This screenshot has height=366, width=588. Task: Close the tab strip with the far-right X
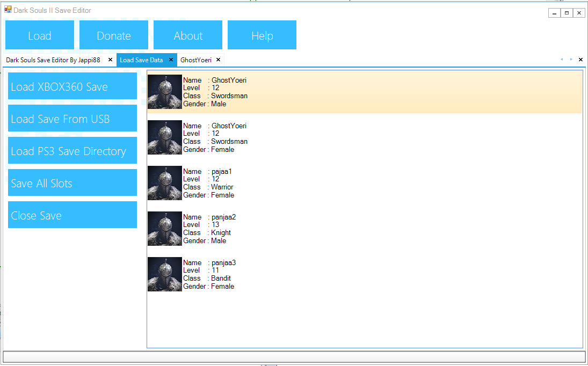(x=581, y=60)
